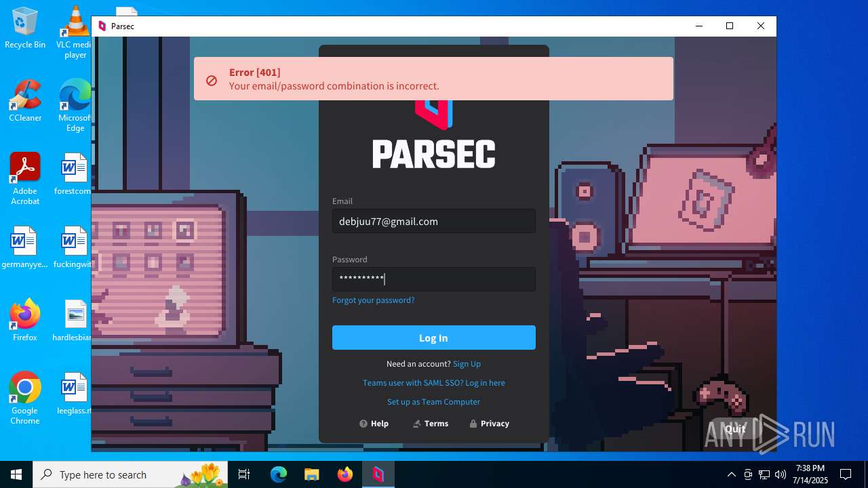Select the Parsec taskbar button
This screenshot has height=488, width=868.
[378, 474]
